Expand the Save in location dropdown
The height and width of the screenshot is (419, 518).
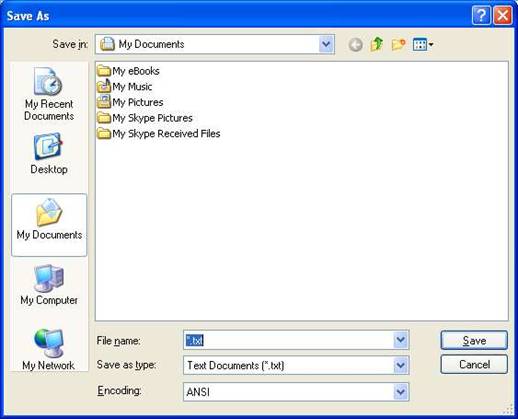tap(326, 44)
